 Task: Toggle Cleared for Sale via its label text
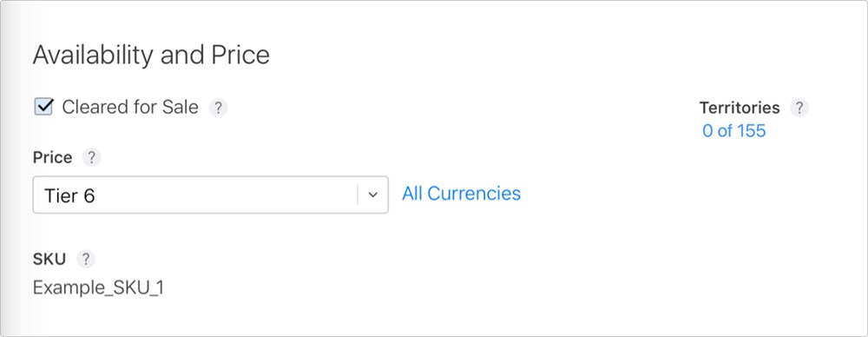pyautogui.click(x=130, y=107)
